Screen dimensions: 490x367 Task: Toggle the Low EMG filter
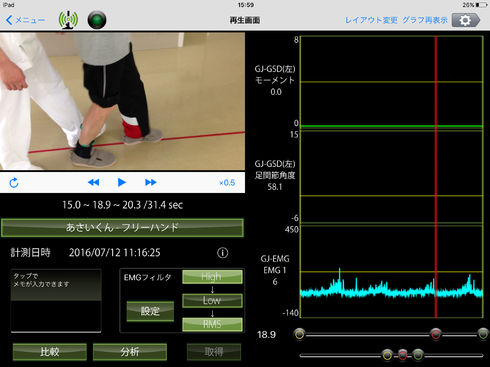212,300
